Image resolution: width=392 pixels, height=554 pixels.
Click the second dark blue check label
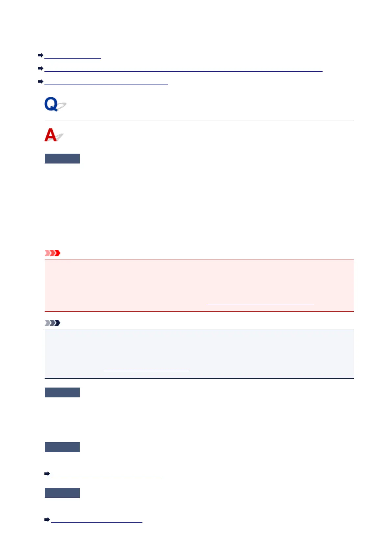[x=62, y=392]
